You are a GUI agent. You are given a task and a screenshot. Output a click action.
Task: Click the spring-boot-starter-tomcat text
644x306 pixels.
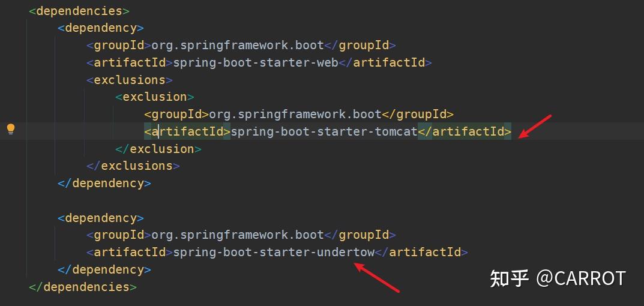(x=324, y=131)
